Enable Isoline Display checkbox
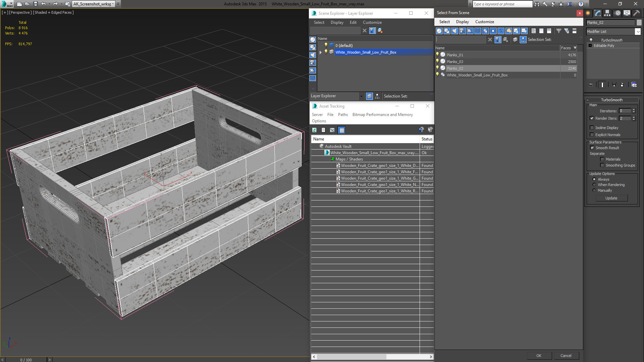Image resolution: width=644 pixels, height=362 pixels. tap(592, 128)
